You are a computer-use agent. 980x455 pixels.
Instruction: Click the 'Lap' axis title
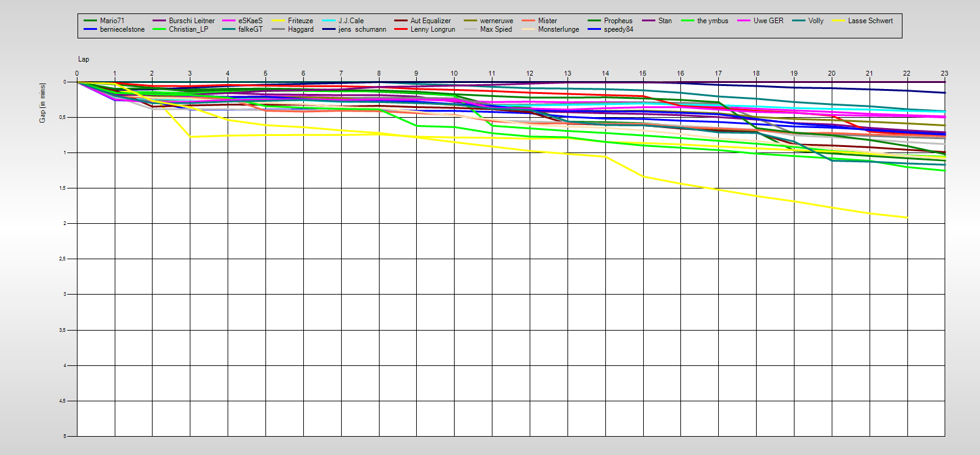(x=84, y=59)
